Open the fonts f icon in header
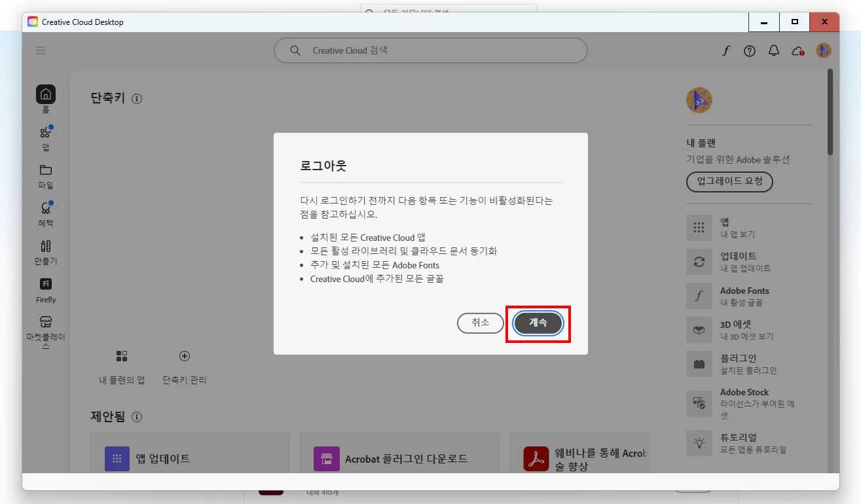Screen dimensions: 861x504 725,50
